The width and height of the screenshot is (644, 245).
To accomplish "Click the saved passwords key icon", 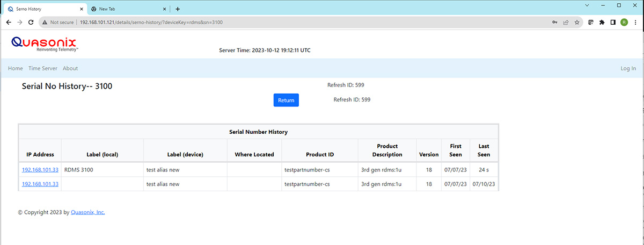I will pyautogui.click(x=554, y=23).
